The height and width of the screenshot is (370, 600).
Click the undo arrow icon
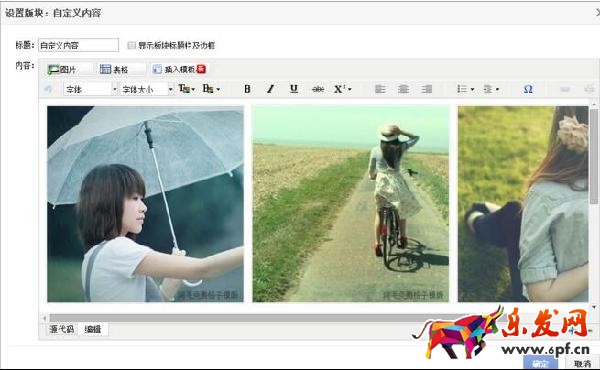(48, 89)
